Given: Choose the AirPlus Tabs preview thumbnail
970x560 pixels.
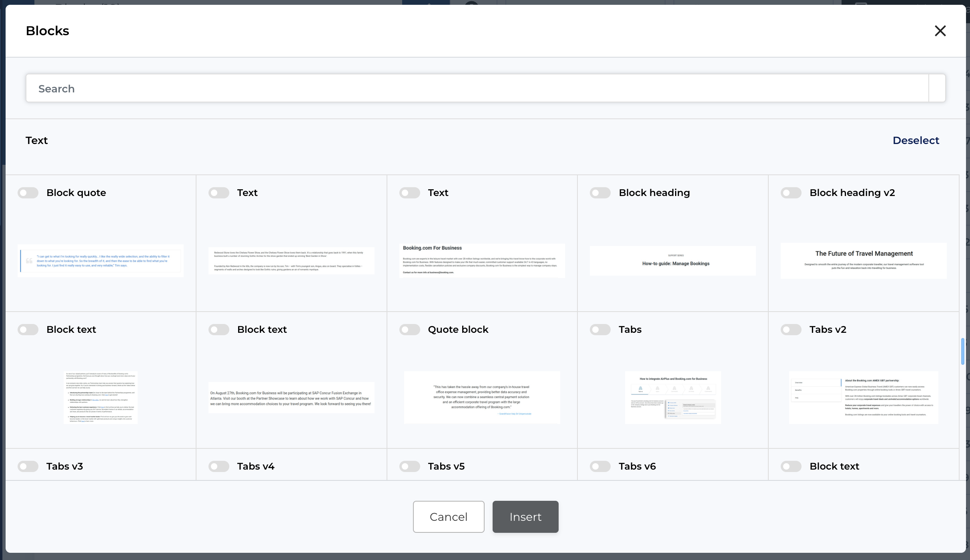Looking at the screenshot, I should (673, 397).
